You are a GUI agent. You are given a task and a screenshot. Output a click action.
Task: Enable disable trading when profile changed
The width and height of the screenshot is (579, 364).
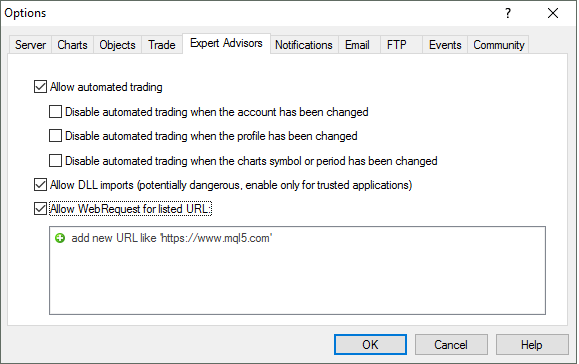(x=55, y=136)
